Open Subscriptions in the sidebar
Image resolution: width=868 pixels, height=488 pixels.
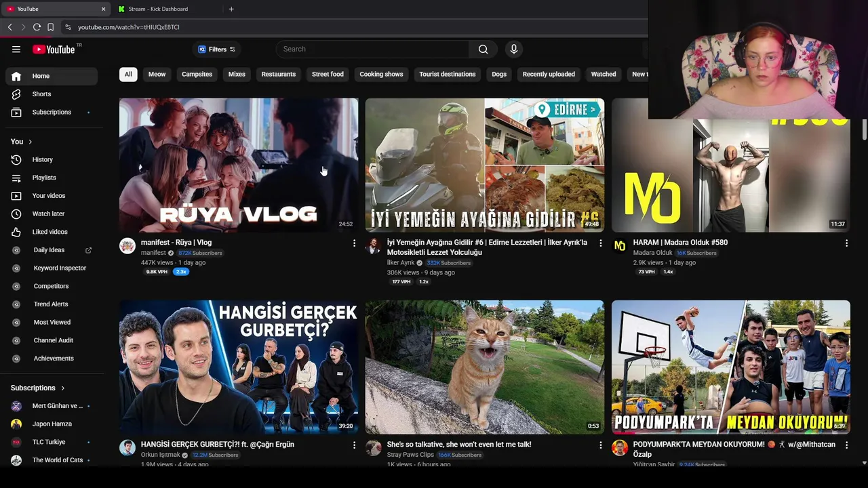(x=52, y=112)
